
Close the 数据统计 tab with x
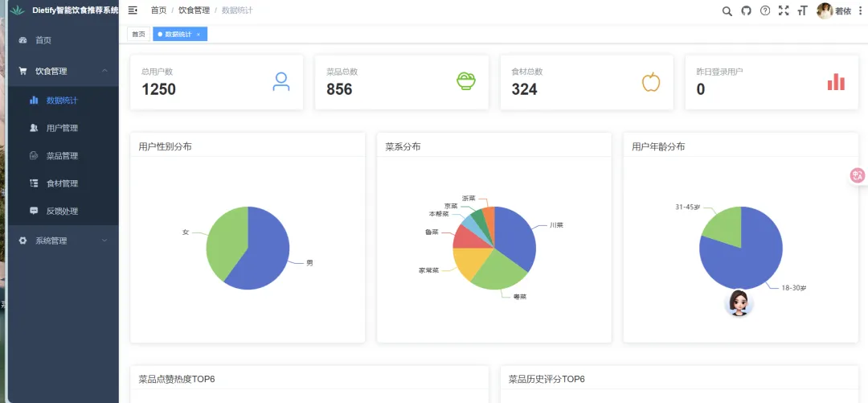(x=199, y=35)
